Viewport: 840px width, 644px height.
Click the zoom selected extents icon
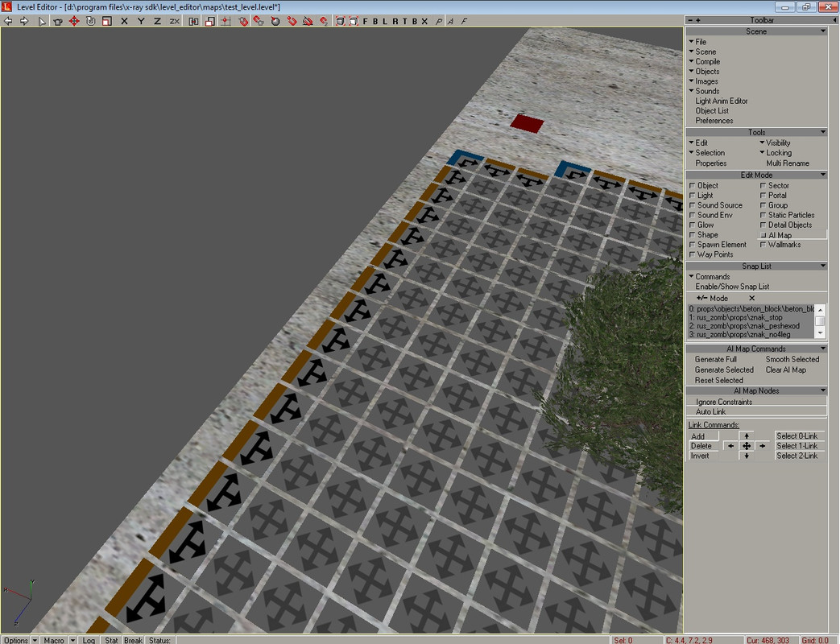coord(354,21)
